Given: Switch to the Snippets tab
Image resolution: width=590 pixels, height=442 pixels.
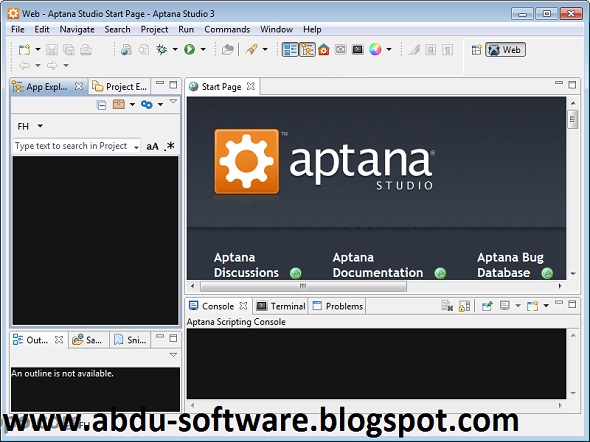Looking at the screenshot, I should (x=130, y=340).
